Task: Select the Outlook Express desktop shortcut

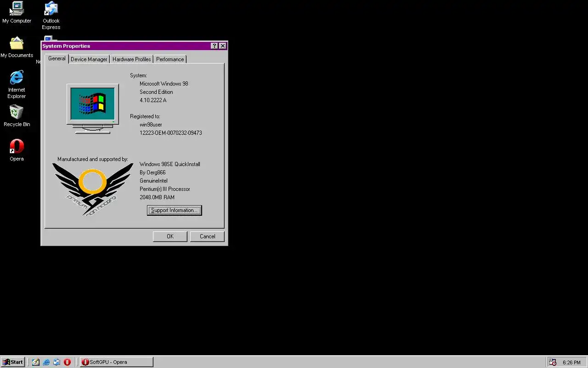Action: pos(51,15)
